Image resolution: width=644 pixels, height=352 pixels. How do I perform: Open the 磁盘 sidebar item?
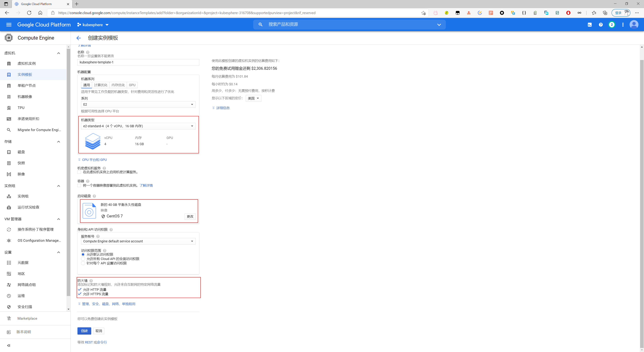pos(21,152)
